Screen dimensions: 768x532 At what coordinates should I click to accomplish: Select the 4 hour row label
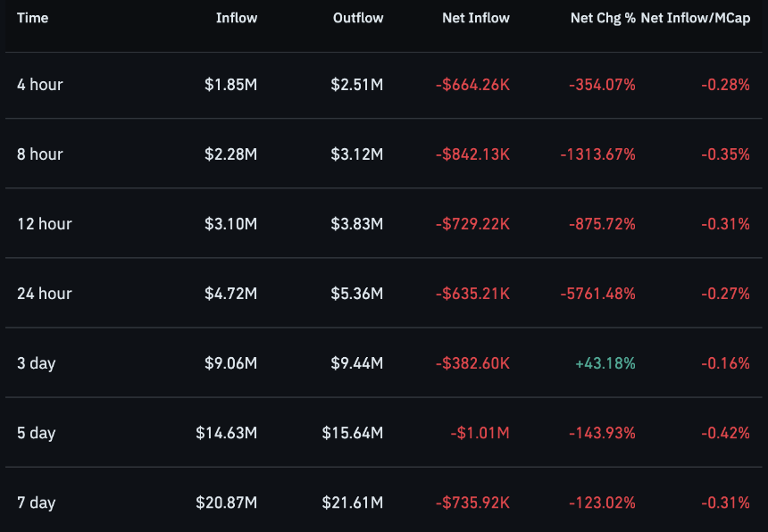[x=40, y=85]
